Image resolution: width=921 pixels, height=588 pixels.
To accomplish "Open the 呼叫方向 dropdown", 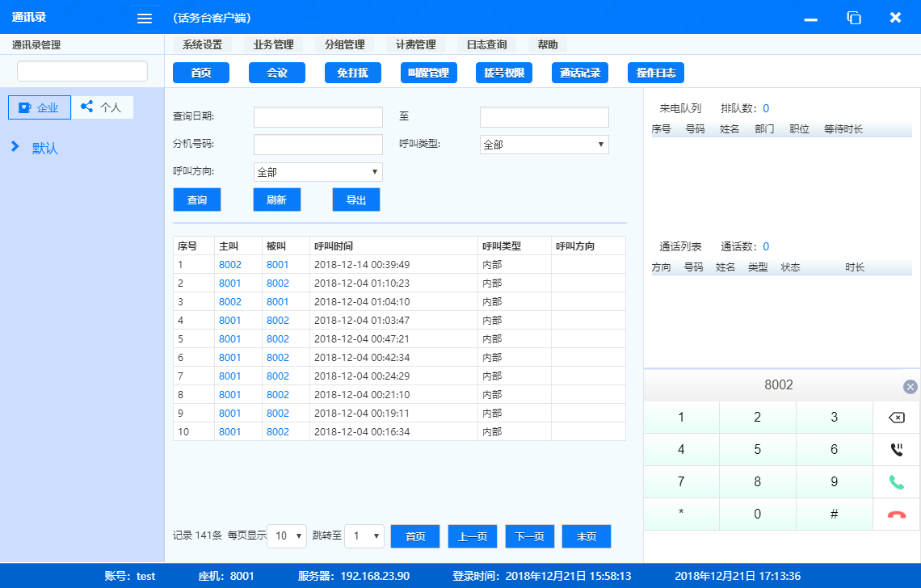I will pyautogui.click(x=318, y=172).
